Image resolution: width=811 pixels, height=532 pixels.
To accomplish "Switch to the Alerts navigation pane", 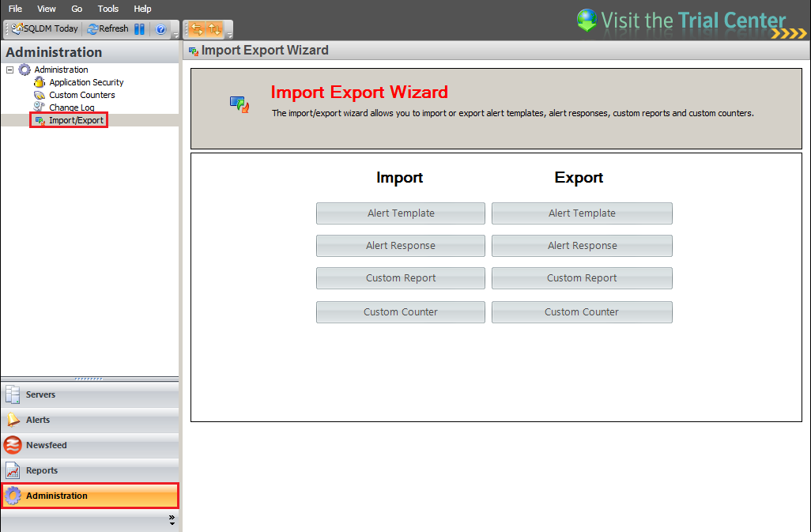I will coord(90,420).
